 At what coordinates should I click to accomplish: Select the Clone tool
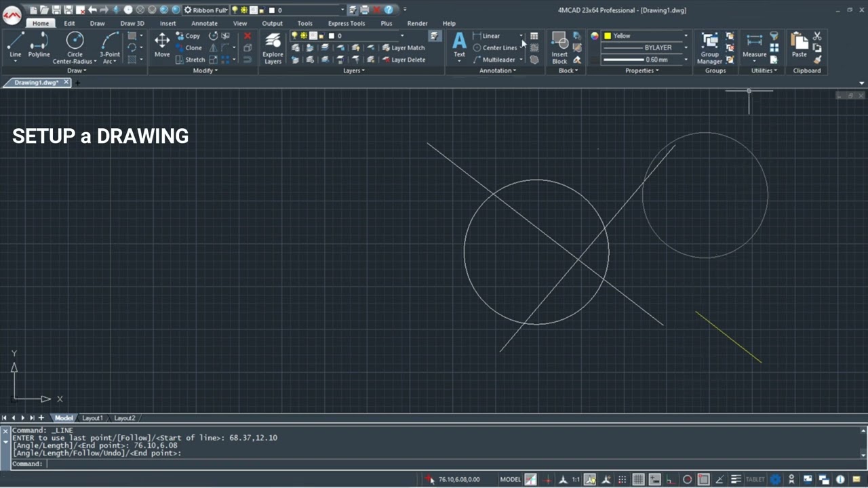(188, 48)
